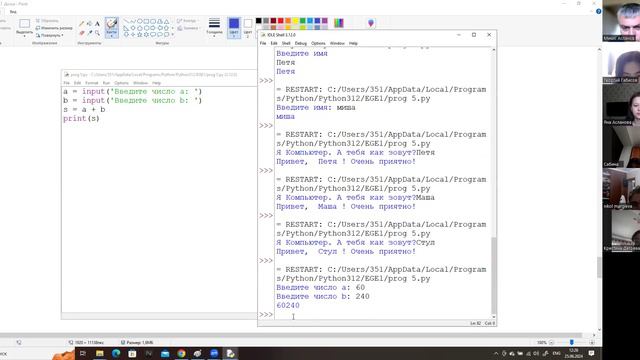640x360 pixels.
Task: Open Edit colors rainbow icon
Action: coord(339,23)
